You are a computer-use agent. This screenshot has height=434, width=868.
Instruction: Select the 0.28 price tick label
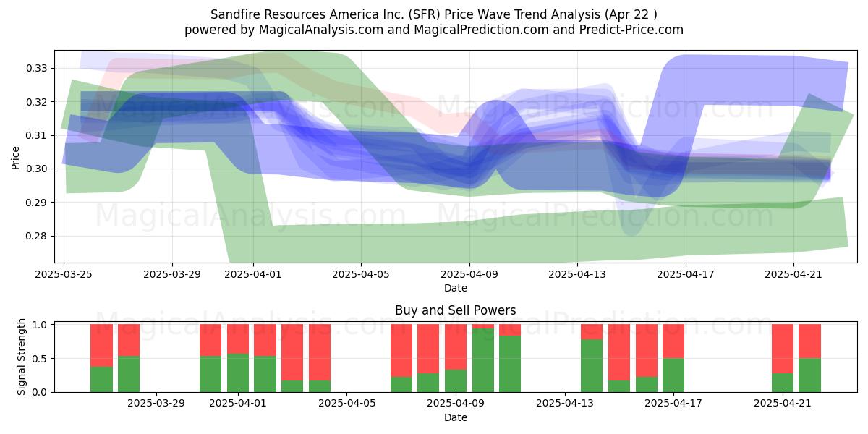click(x=36, y=236)
